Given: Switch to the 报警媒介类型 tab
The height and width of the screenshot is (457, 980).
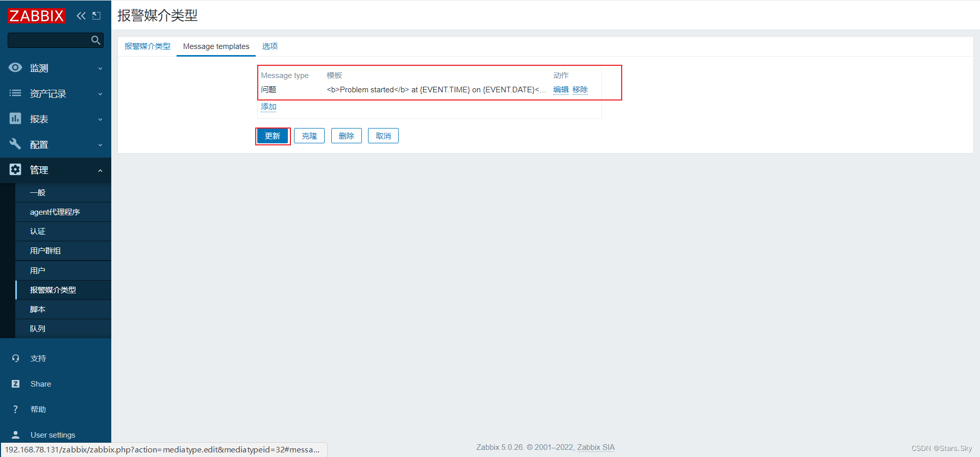Looking at the screenshot, I should coord(148,46).
